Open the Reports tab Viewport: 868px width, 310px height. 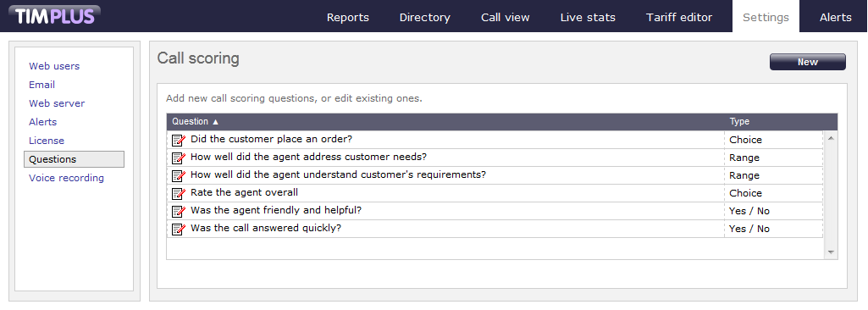348,17
